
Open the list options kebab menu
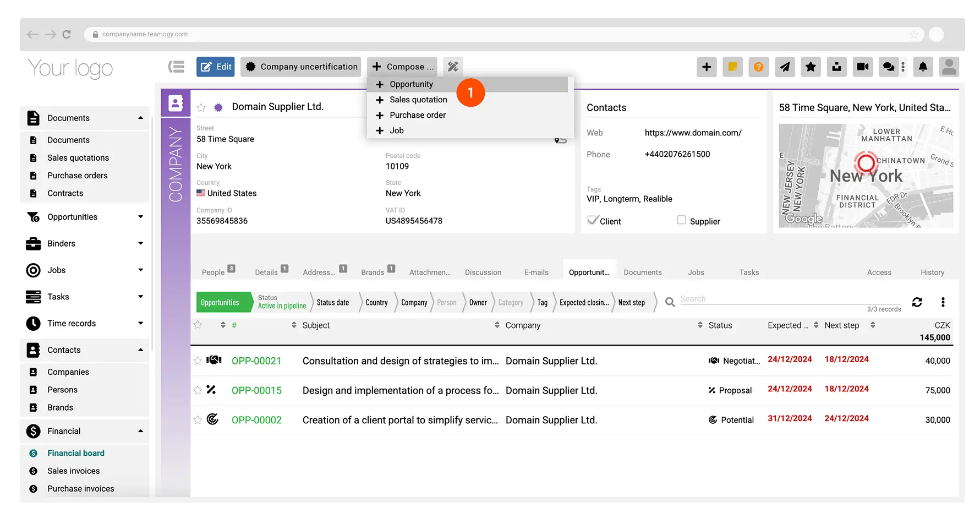tap(943, 302)
